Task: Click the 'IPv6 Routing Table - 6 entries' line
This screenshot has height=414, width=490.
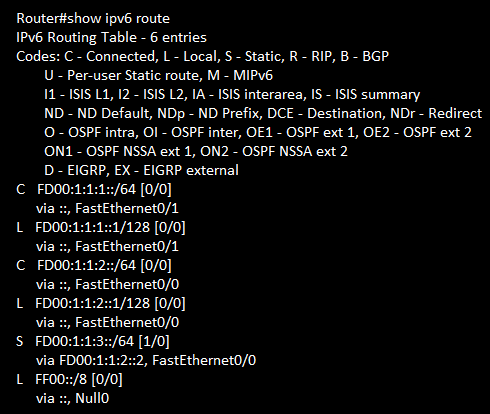Action: pos(111,37)
